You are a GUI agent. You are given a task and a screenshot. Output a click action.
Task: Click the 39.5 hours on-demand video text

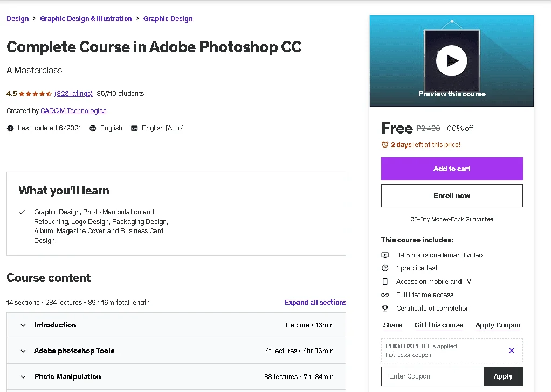pos(439,255)
